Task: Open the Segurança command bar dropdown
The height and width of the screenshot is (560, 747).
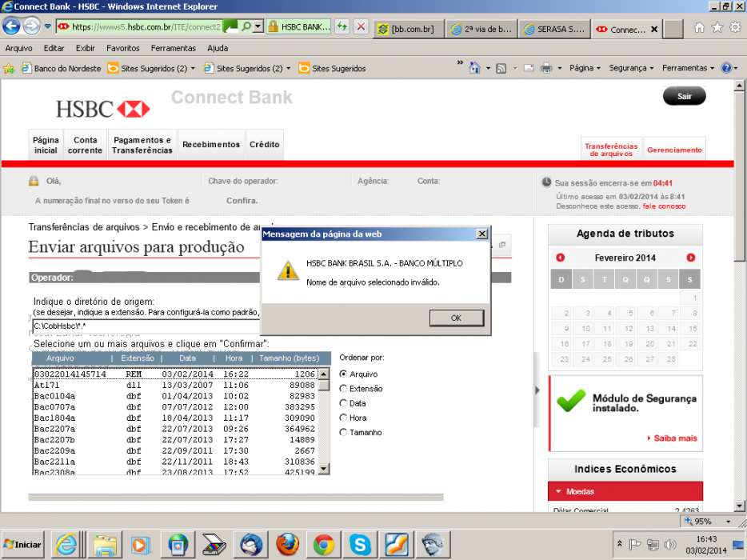Action: (631, 68)
